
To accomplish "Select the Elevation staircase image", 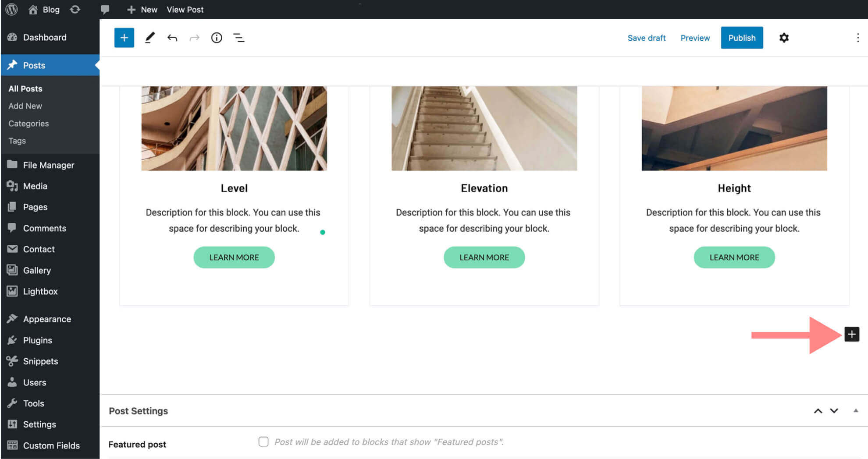I will click(x=484, y=128).
